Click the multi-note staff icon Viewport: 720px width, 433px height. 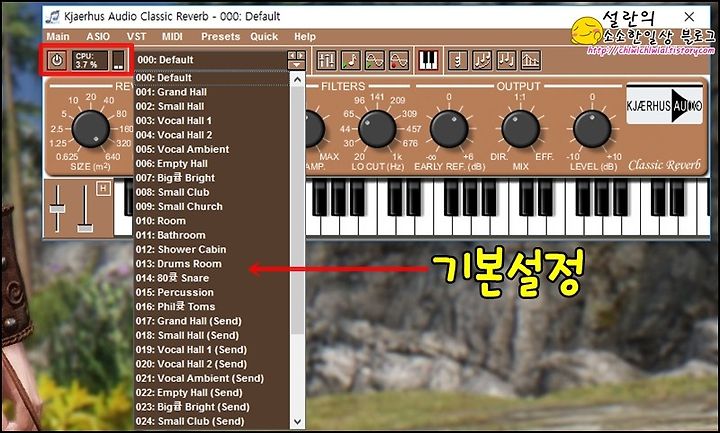coord(482,60)
